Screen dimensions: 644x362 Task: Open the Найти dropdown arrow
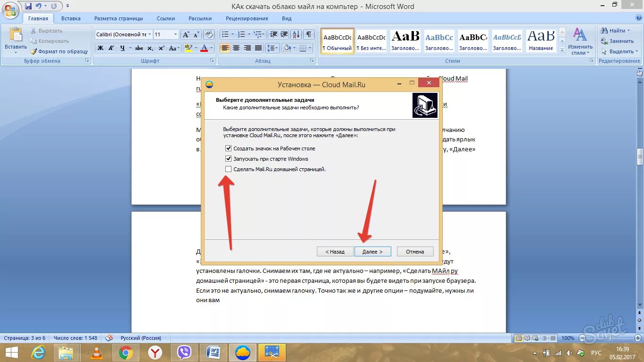tap(629, 31)
